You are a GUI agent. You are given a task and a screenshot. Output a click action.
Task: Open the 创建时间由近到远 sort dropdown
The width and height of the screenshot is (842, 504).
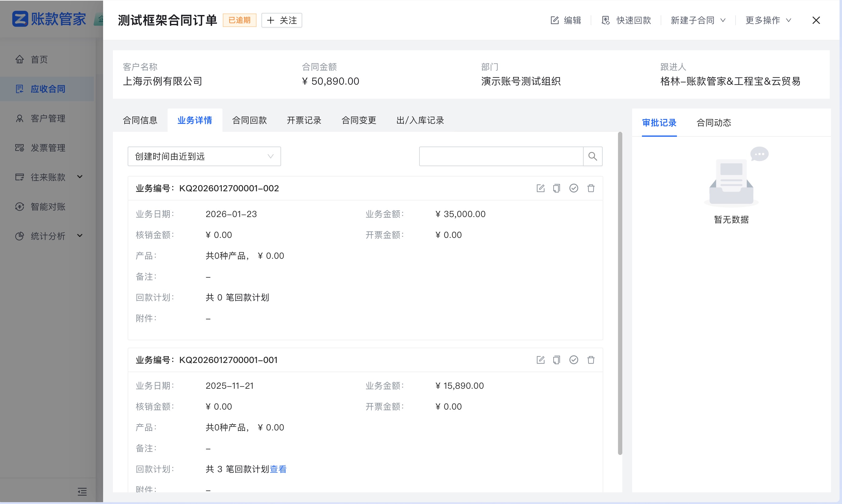(x=204, y=156)
